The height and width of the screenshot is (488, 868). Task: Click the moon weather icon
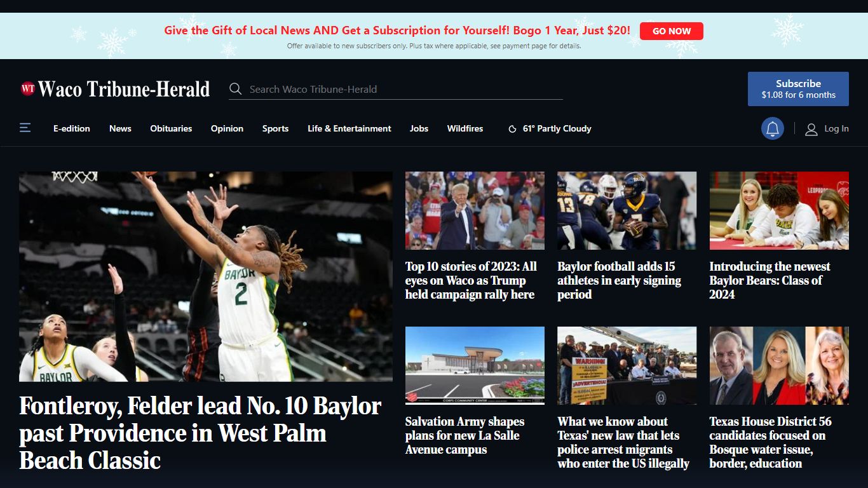[x=512, y=129]
